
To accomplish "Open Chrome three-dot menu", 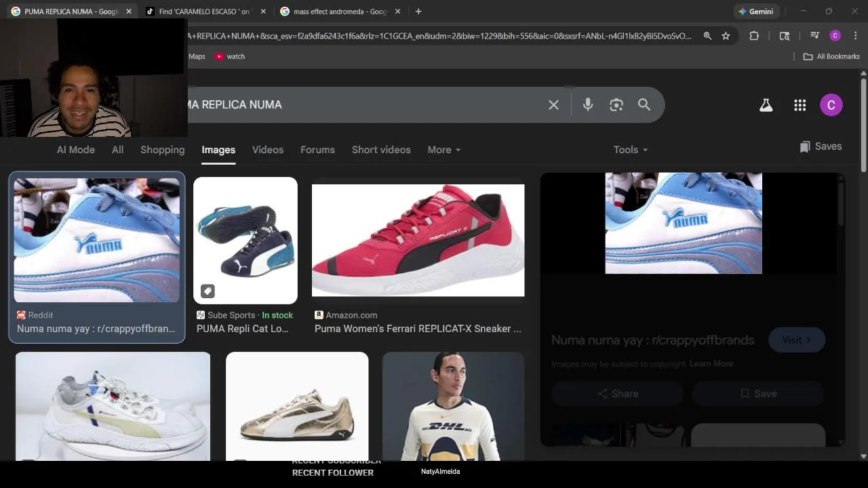I will coord(855,36).
